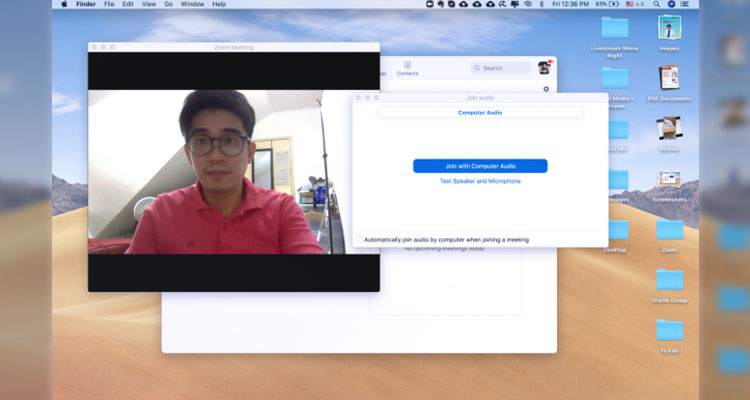Select the Zoom desktop folder
The image size is (750, 400).
(669, 235)
